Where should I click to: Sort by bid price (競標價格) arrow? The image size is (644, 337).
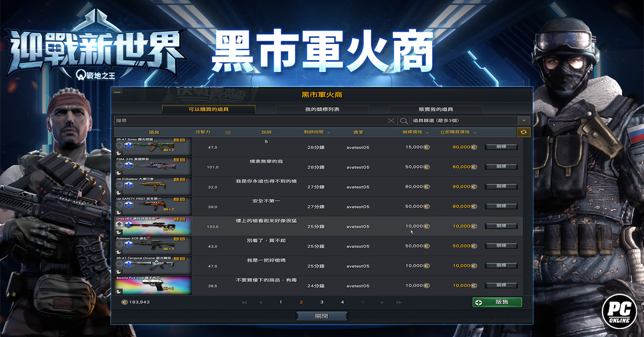427,132
